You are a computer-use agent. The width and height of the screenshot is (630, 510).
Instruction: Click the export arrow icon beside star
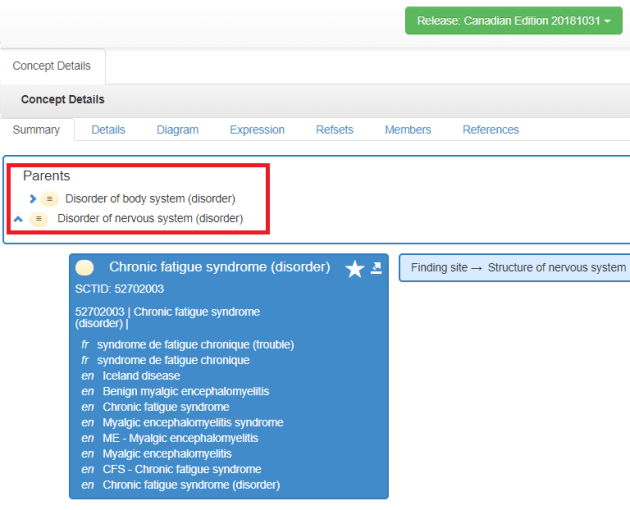[x=376, y=267]
